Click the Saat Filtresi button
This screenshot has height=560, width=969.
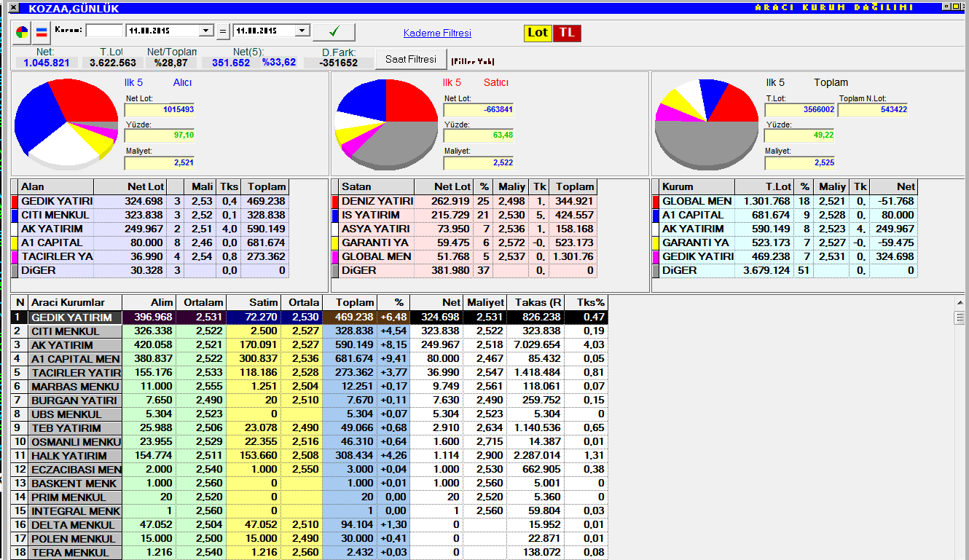click(x=410, y=60)
